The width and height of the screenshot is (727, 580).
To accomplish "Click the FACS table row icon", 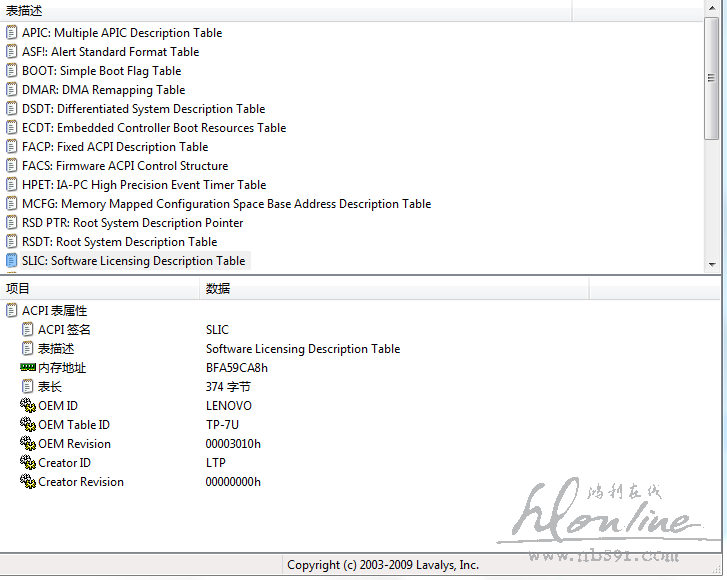I will click(12, 166).
